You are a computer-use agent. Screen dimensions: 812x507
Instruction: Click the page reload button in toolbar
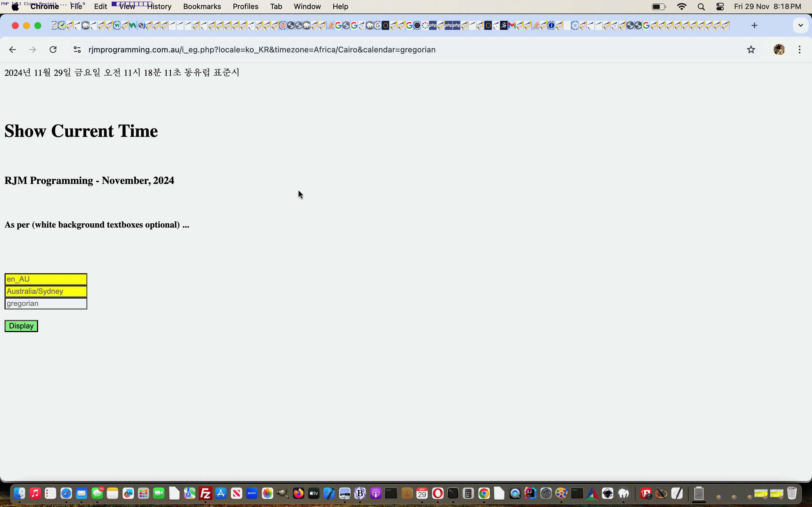(x=53, y=50)
